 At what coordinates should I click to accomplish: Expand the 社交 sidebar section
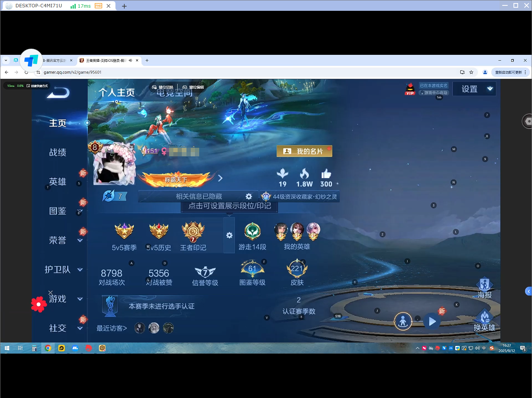click(x=80, y=329)
